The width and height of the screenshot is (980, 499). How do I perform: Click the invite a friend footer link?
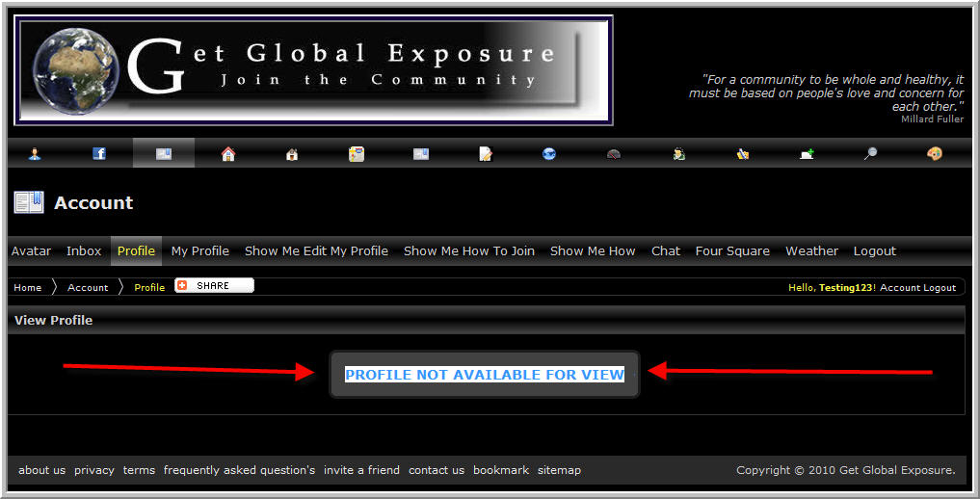tap(361, 470)
